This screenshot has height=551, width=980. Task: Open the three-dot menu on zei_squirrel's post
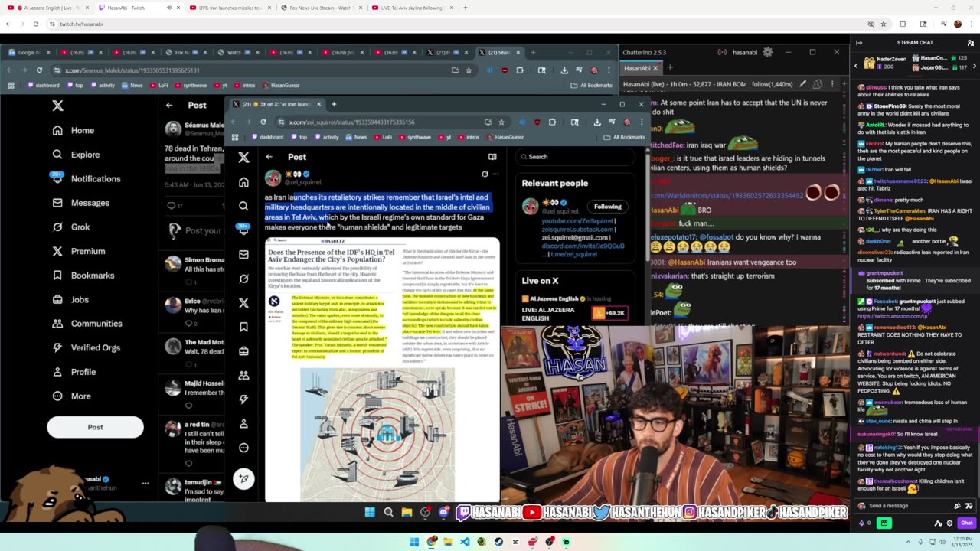495,174
